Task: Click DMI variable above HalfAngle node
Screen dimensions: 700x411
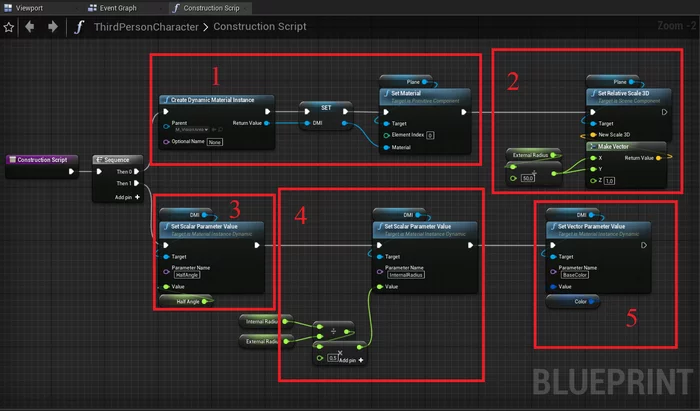Action: [187, 215]
